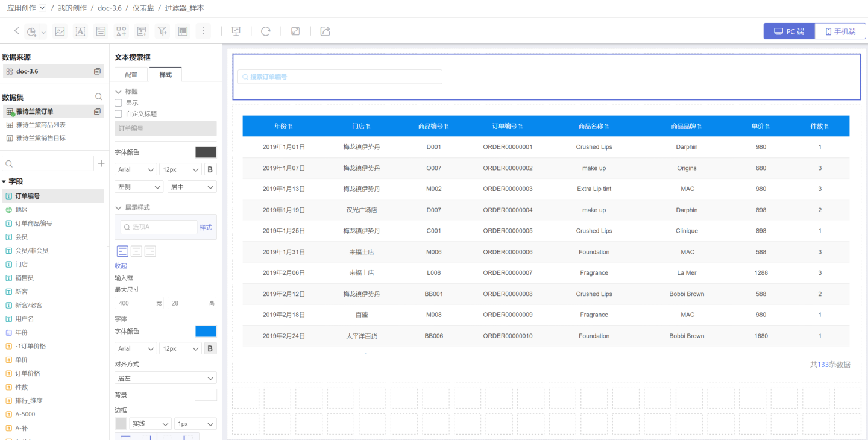This screenshot has height=440, width=868.
Task: Check the 自定义标题 checkbox
Action: 119,114
